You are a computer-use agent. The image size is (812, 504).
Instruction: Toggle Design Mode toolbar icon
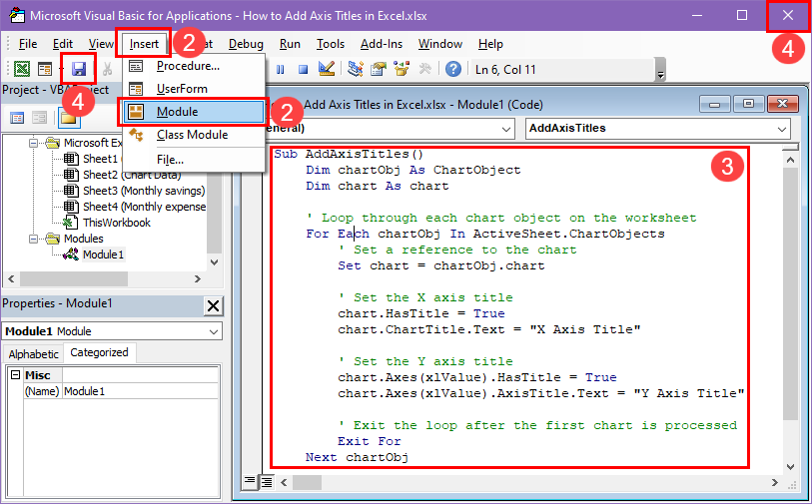click(327, 69)
